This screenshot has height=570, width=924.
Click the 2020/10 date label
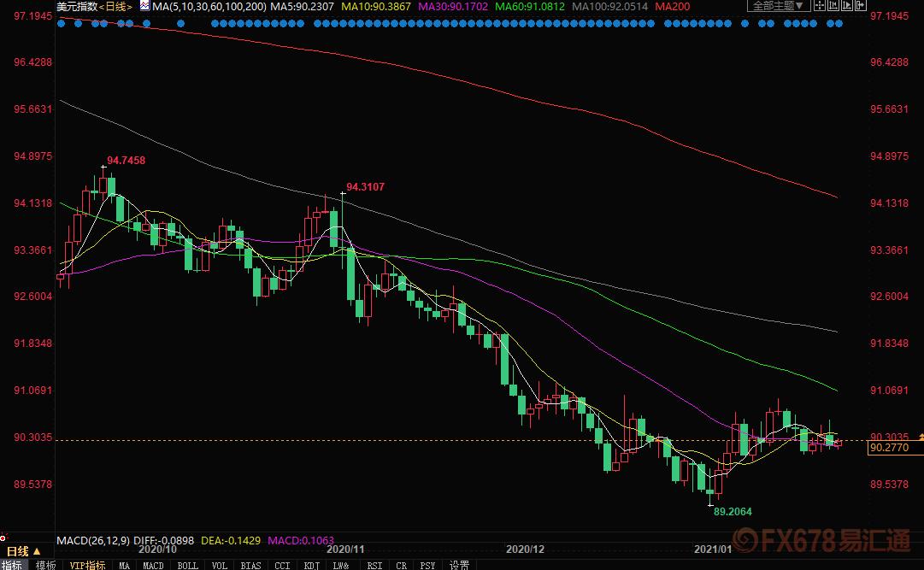[157, 549]
